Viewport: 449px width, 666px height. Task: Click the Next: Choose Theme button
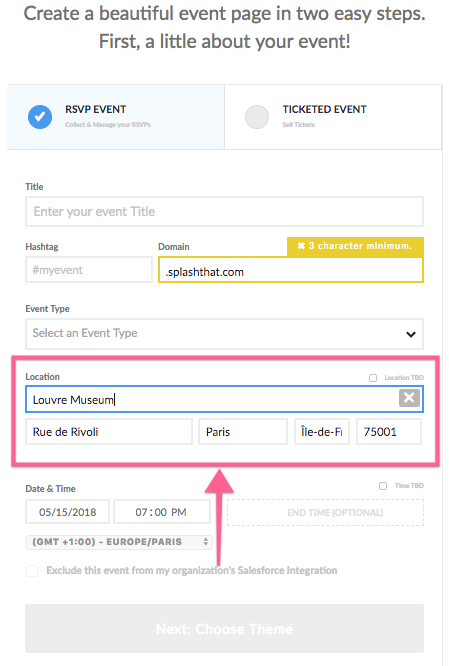click(224, 629)
